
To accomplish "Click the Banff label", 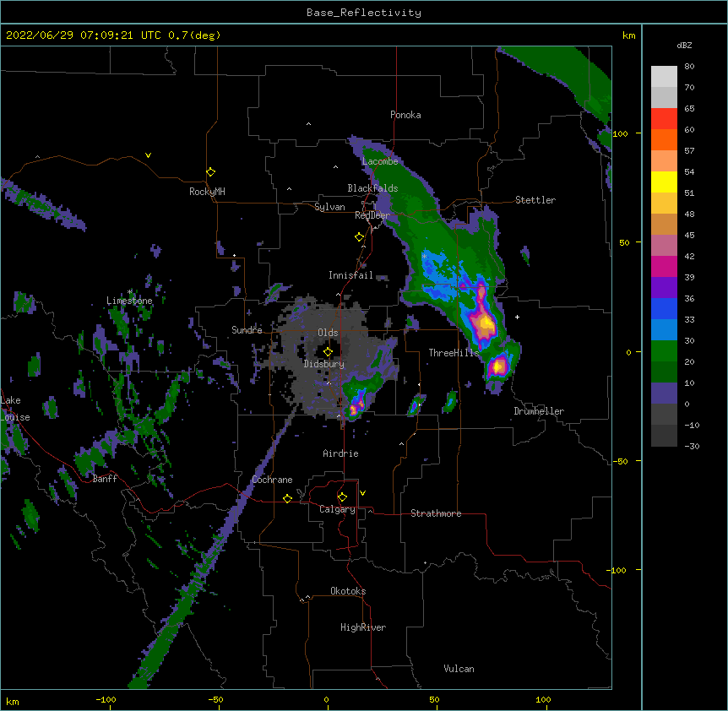I will pyautogui.click(x=105, y=479).
